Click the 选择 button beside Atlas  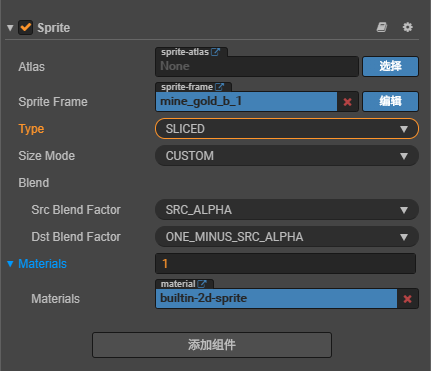point(390,66)
